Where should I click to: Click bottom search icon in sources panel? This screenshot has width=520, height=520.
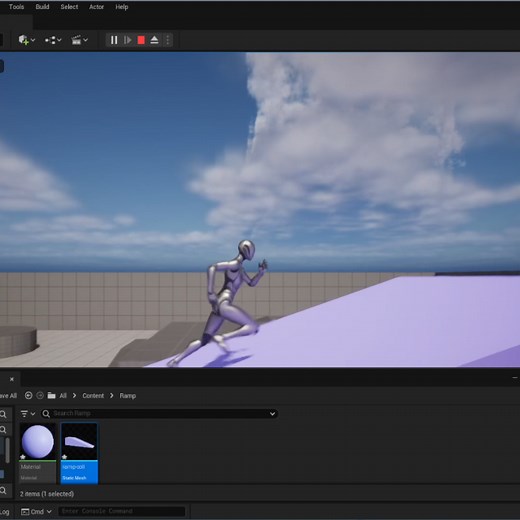[3, 490]
